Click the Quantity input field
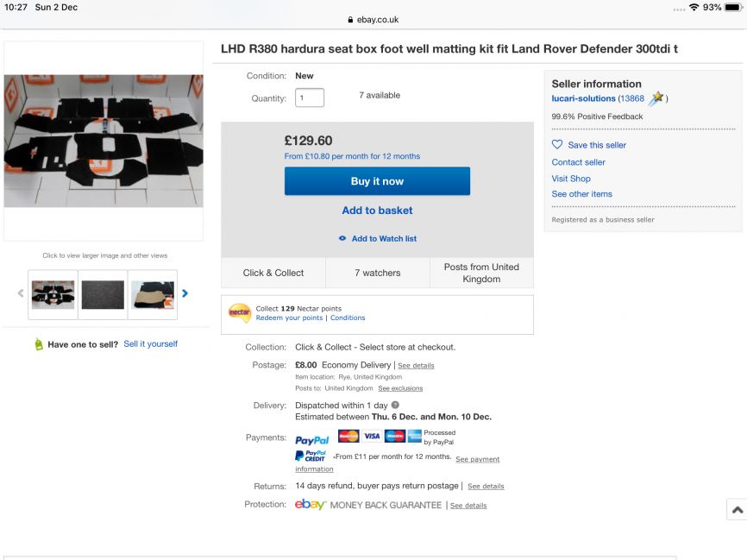The image size is (747, 560). click(310, 98)
